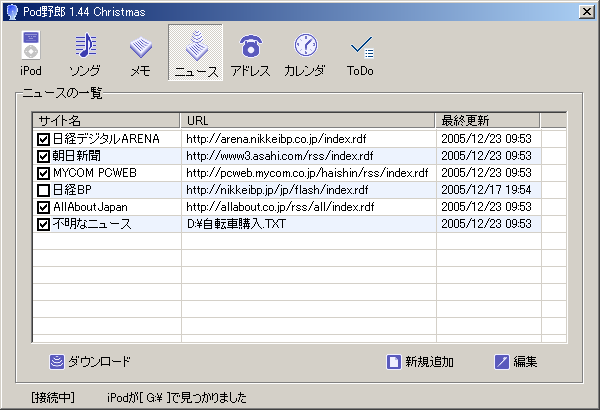Viewport: 600px width, 410px height.
Task: Select the ニュース (news) toolbar icon
Action: 196,52
